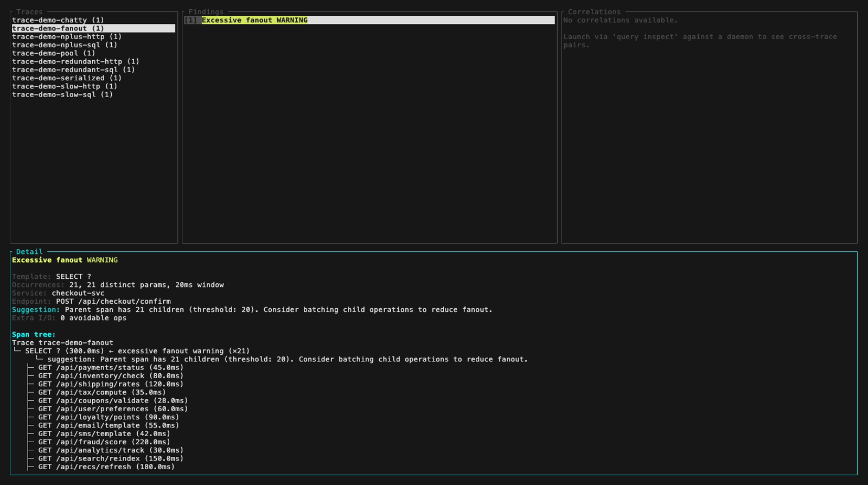Select the trace-demo-fanout trace row
The width and height of the screenshot is (868, 485).
[x=93, y=28]
